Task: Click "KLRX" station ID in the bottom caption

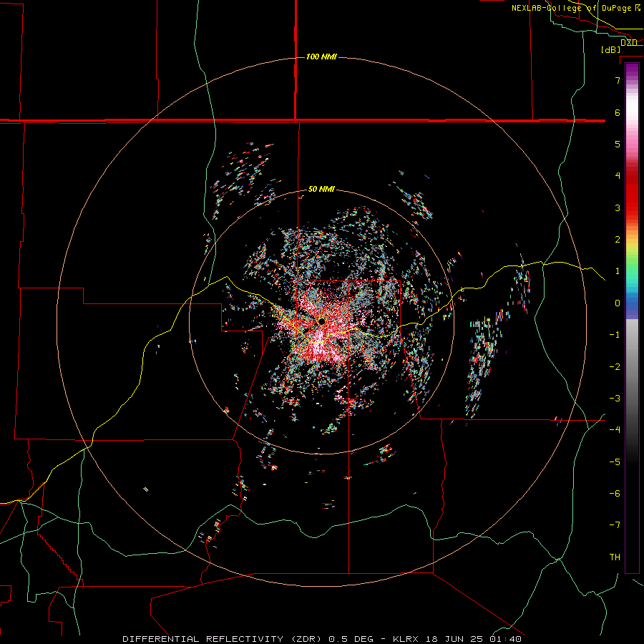Action: click(406, 639)
